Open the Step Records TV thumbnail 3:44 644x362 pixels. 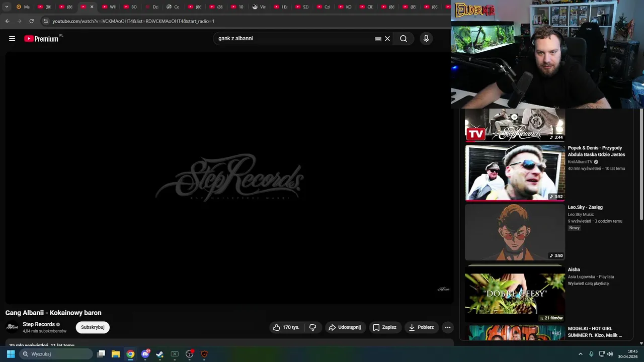click(515, 125)
